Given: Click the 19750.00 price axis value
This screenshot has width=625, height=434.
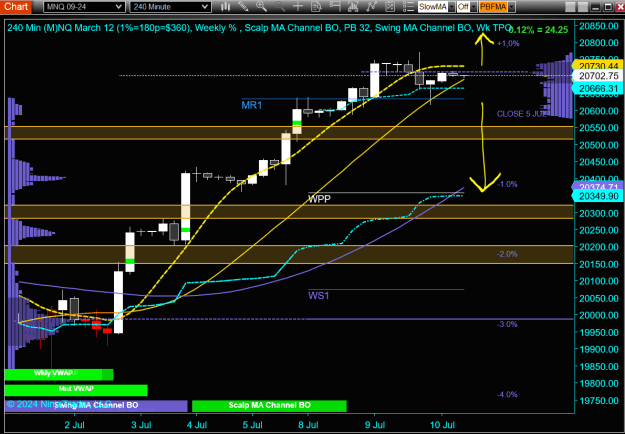Looking at the screenshot, I should coord(598,401).
